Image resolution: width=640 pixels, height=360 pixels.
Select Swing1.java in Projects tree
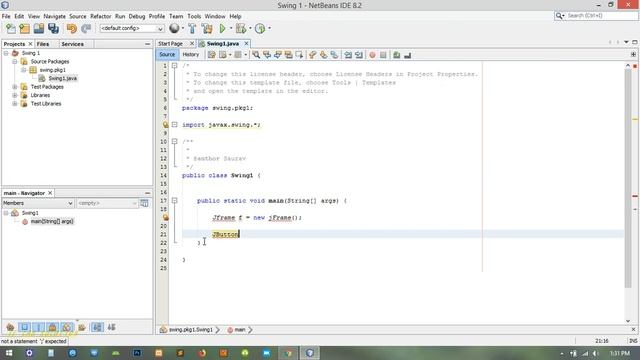tap(62, 78)
